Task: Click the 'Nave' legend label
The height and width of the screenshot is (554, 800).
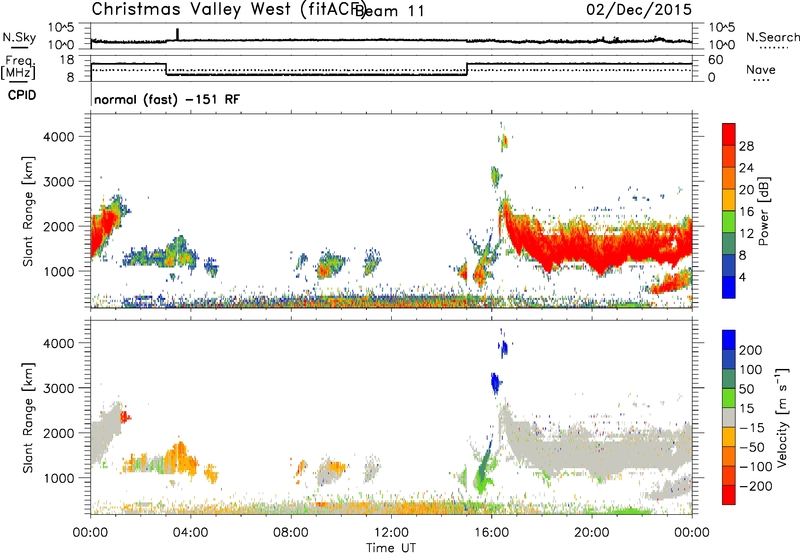Action: pos(761,69)
